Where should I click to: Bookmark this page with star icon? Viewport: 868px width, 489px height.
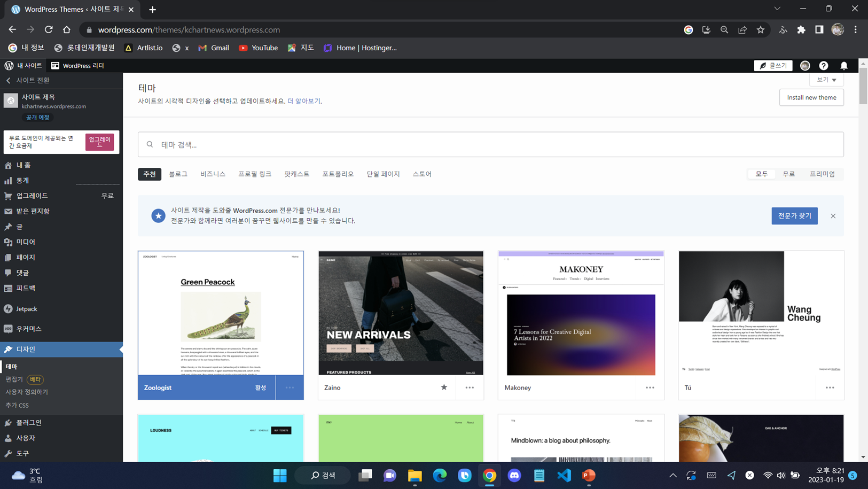pos(761,30)
